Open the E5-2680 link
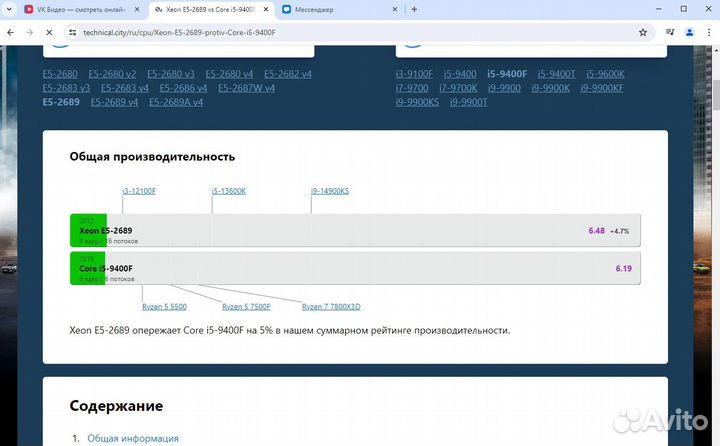720x446 pixels. pos(60,74)
